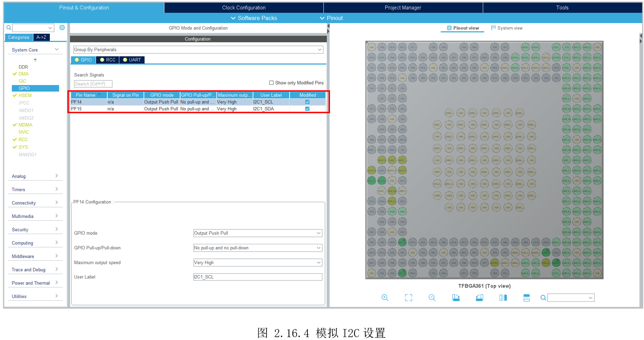Image resolution: width=644 pixels, height=340 pixels.
Task: Zoom out of the pinout view
Action: 432,297
